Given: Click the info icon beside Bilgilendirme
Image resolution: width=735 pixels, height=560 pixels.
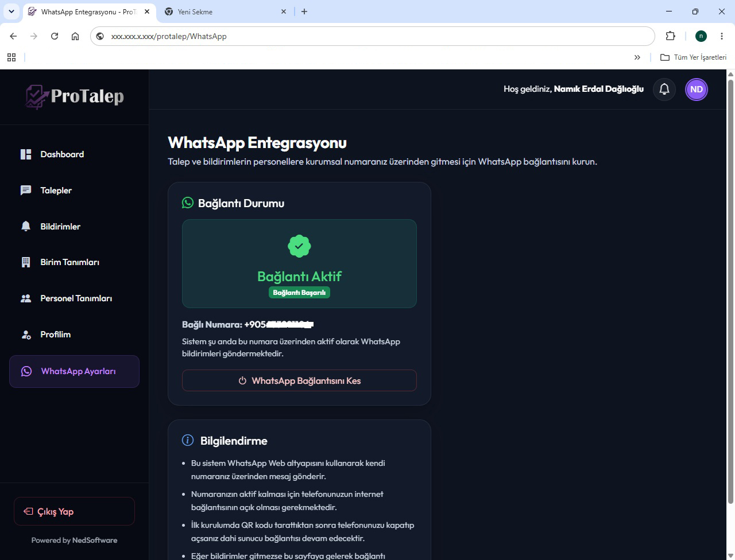Looking at the screenshot, I should (x=188, y=440).
